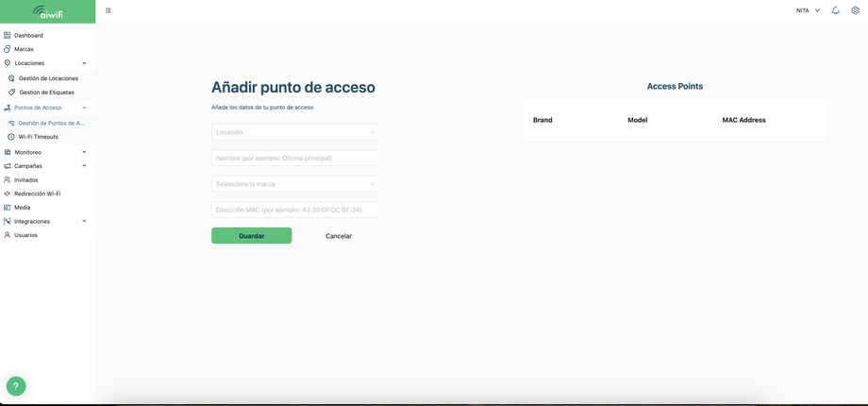Image resolution: width=868 pixels, height=406 pixels.
Task: Click the Invitados people icon
Action: pos(8,180)
